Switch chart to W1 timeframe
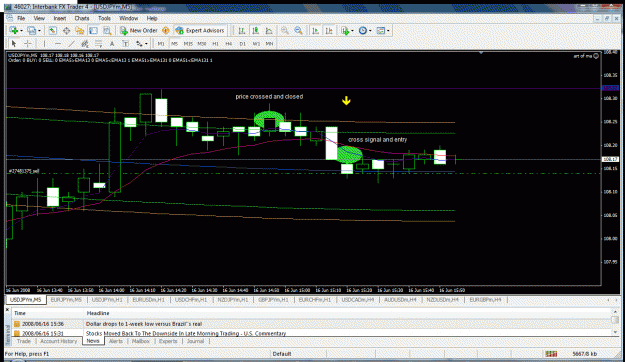Image resolution: width=625 pixels, height=362 pixels. pos(256,44)
